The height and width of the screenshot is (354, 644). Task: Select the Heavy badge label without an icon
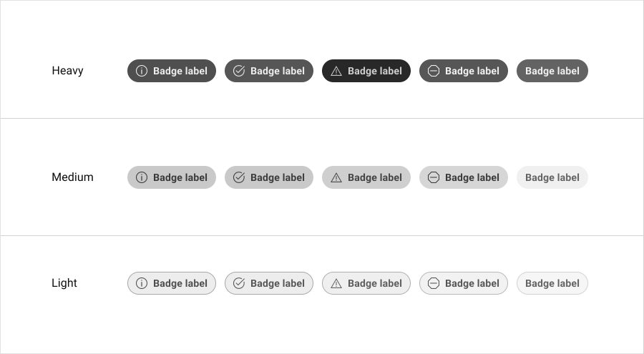552,71
